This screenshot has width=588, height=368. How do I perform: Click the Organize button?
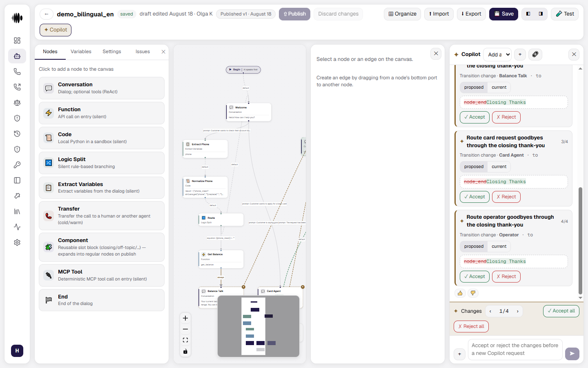coord(402,14)
